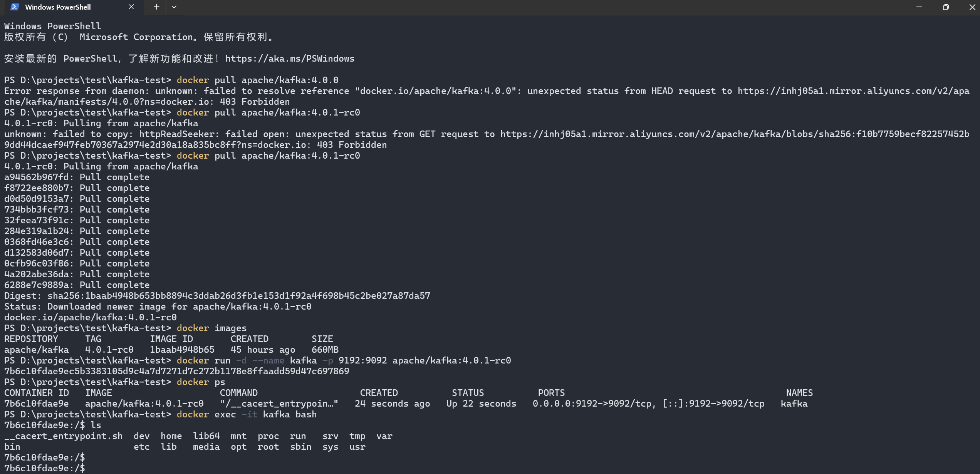Click the container ID under CONTAINER ID
The width and height of the screenshot is (980, 474).
pos(37,404)
